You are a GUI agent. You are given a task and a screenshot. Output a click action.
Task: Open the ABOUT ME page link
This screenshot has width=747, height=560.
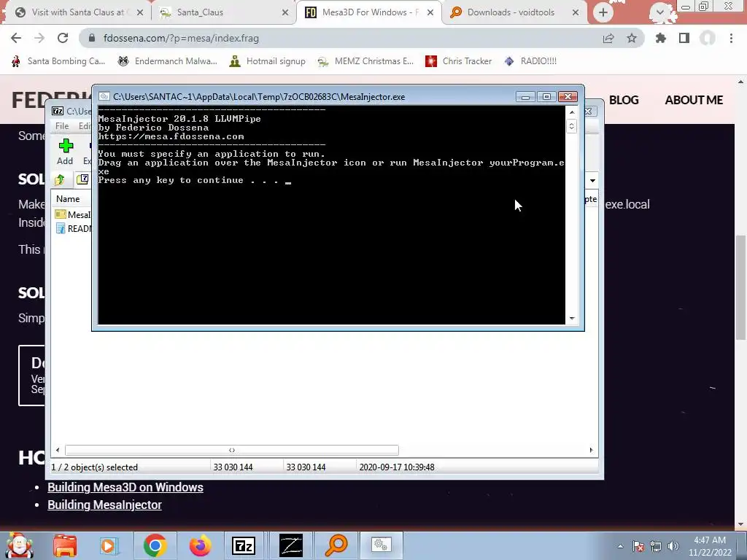tap(694, 100)
